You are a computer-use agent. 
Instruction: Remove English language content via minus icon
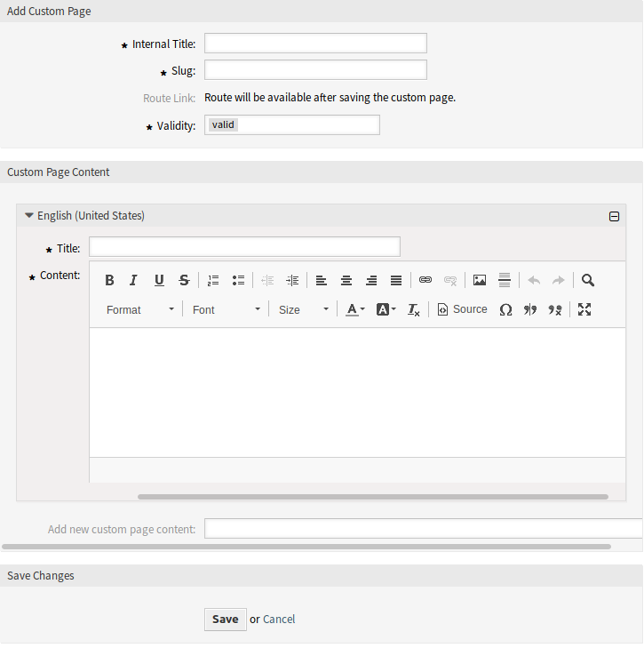coord(614,216)
